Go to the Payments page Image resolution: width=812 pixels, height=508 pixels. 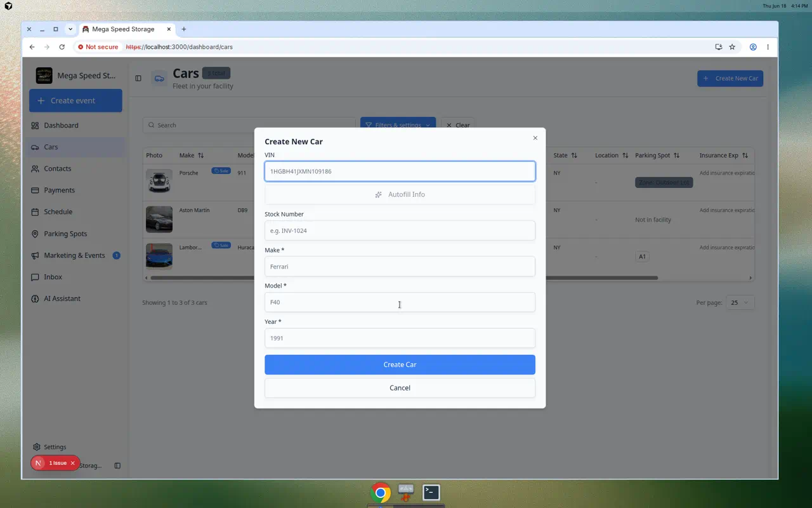click(76, 190)
